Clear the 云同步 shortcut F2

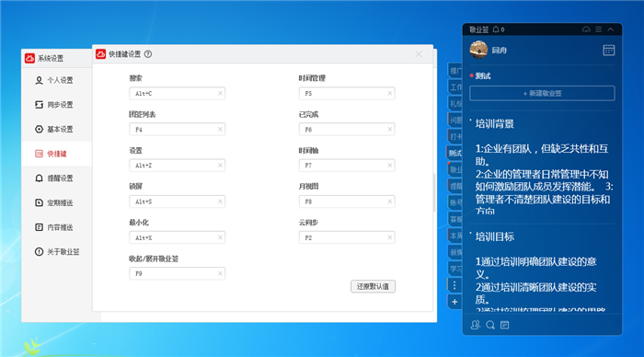pyautogui.click(x=390, y=237)
